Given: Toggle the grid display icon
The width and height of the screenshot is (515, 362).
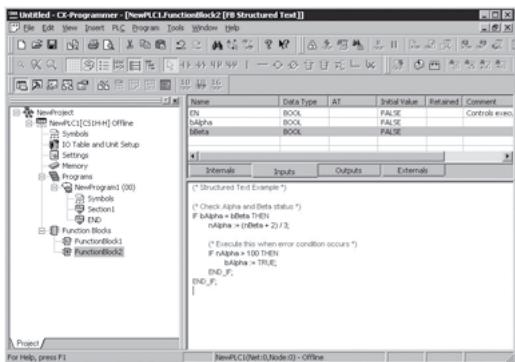Looking at the screenshot, I should 72,65.
